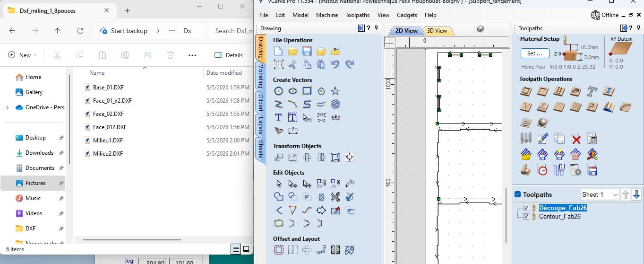Move toolpath down with the blue arrow

coord(636,194)
